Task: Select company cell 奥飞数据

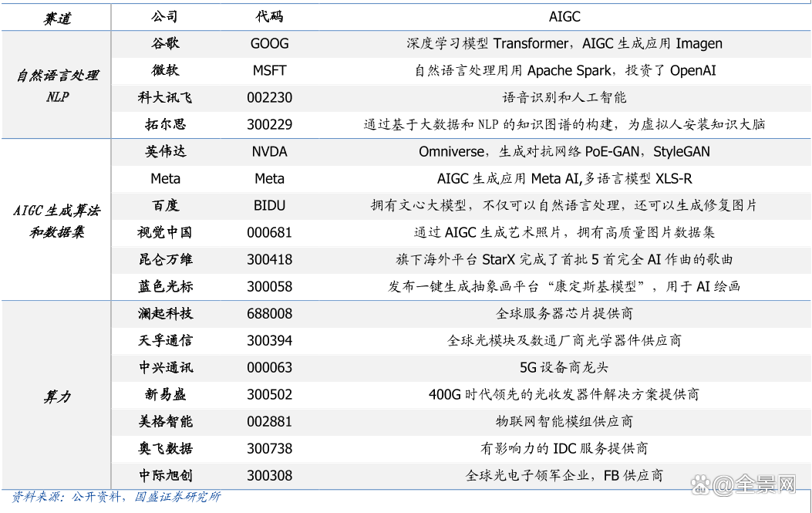Action: point(165,448)
